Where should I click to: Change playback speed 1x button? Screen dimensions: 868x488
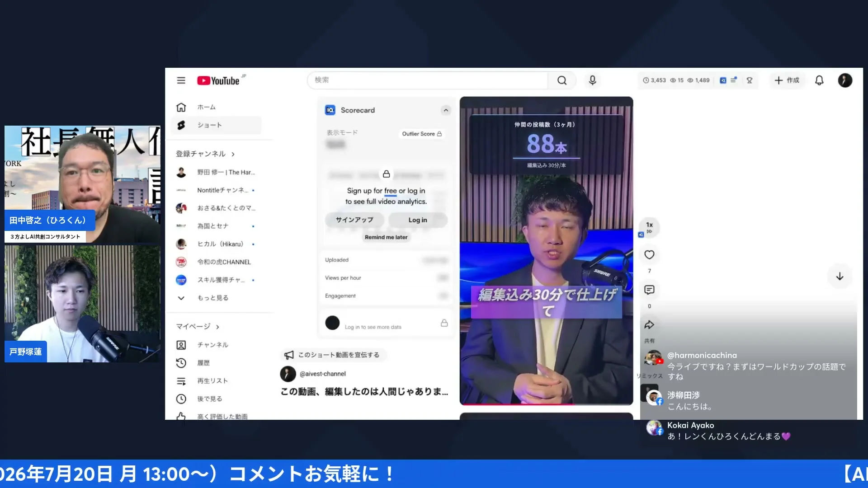(x=649, y=227)
